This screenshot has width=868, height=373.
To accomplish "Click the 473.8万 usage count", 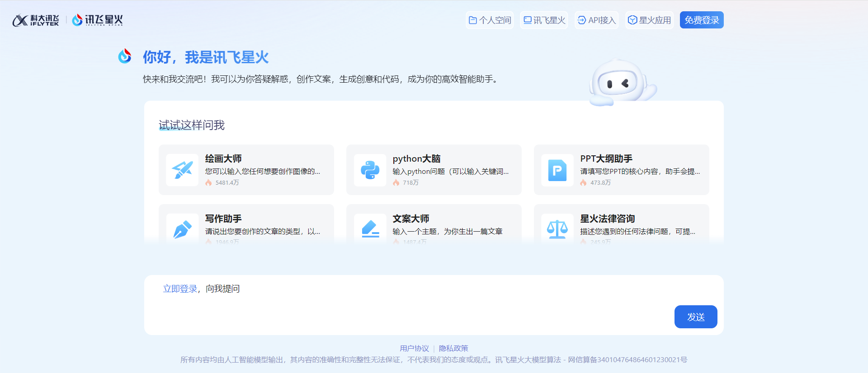I will coord(600,182).
